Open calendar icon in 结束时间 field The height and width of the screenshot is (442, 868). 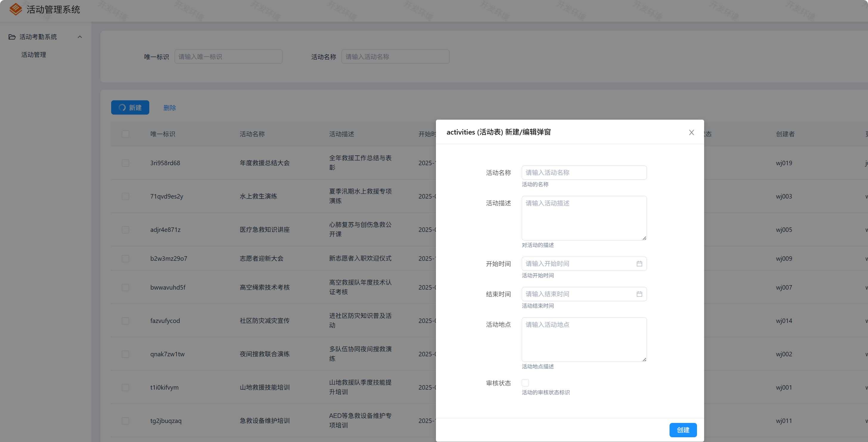pos(639,294)
